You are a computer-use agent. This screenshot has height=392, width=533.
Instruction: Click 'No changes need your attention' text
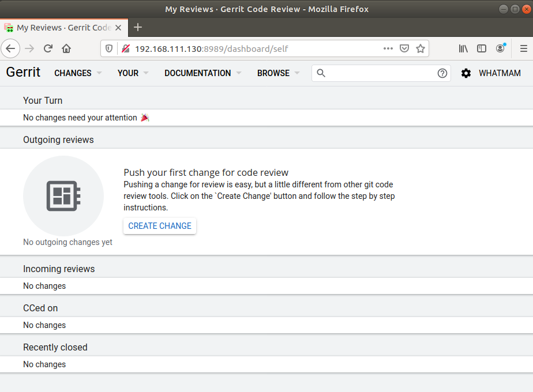tap(80, 118)
